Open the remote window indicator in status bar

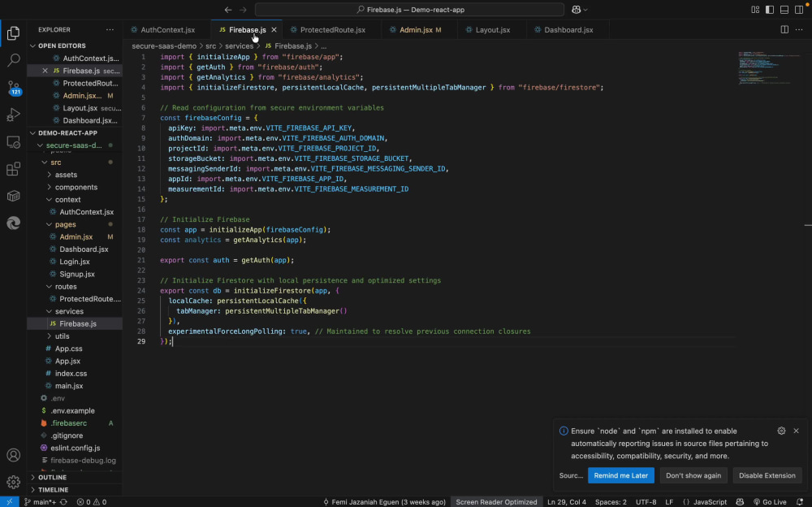tap(9, 502)
